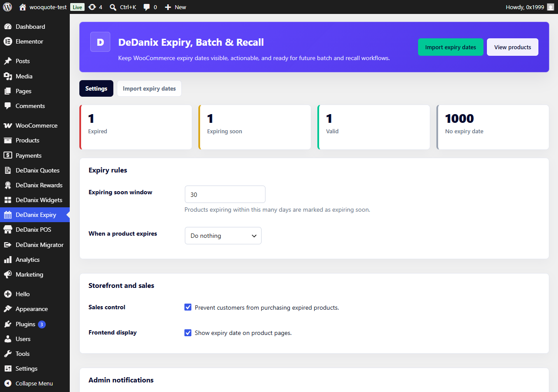
Task: Click the Plugins plug icon
Action: (8, 324)
